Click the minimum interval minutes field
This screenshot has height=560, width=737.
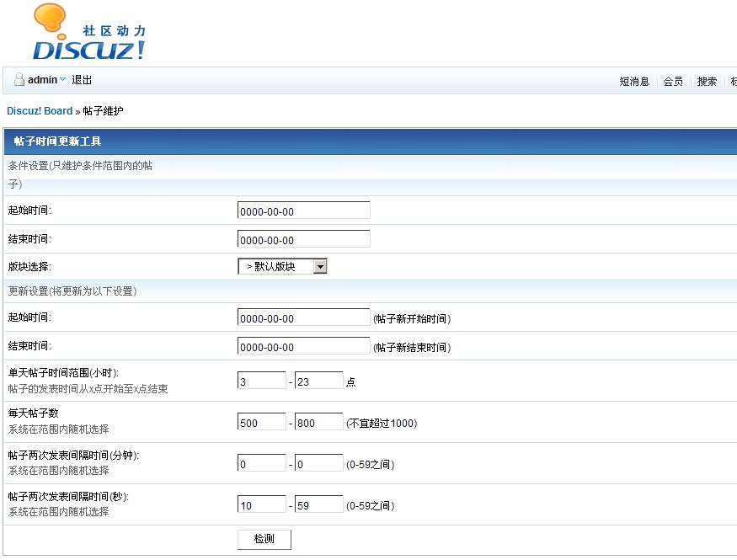[262, 463]
